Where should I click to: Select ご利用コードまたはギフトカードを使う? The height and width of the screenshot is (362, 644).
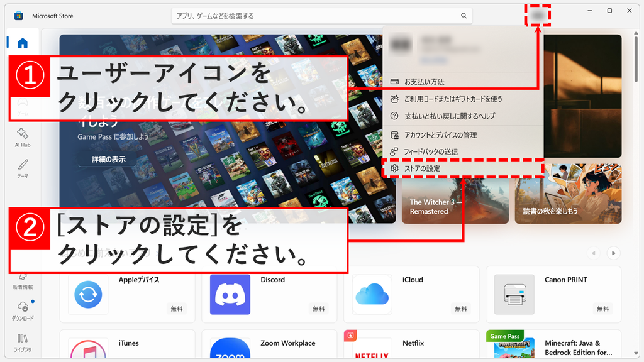pos(463,99)
